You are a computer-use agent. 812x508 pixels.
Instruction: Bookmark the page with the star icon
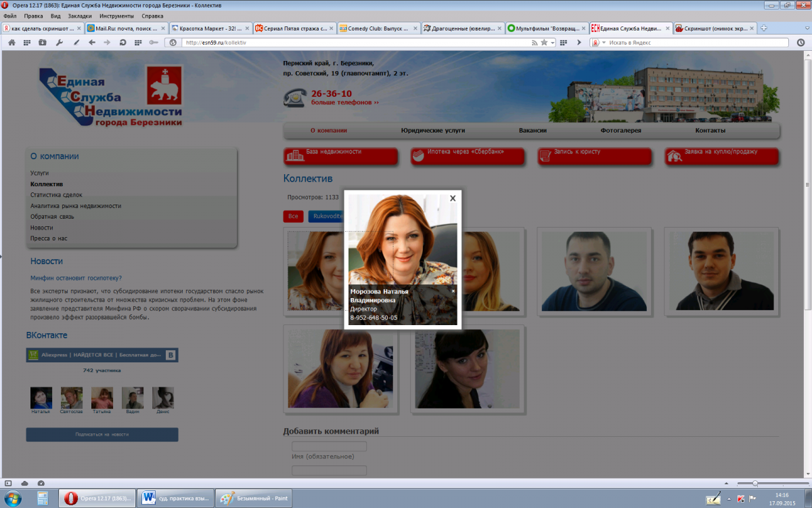coord(545,42)
